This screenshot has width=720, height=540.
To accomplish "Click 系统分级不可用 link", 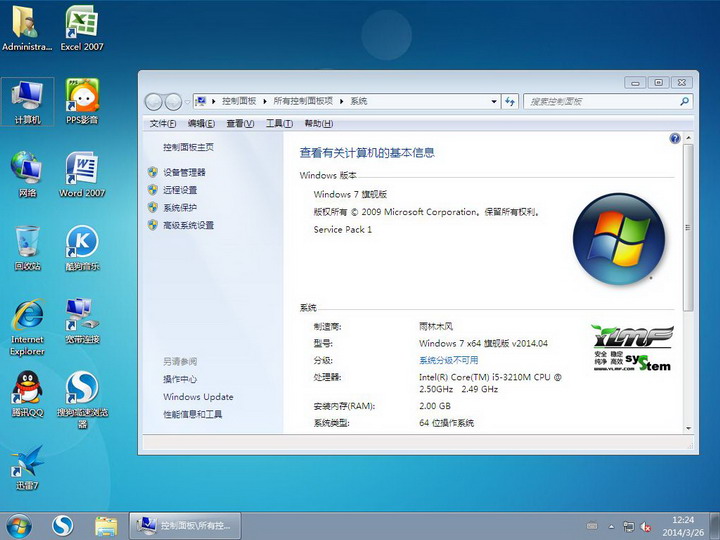I will (x=449, y=360).
